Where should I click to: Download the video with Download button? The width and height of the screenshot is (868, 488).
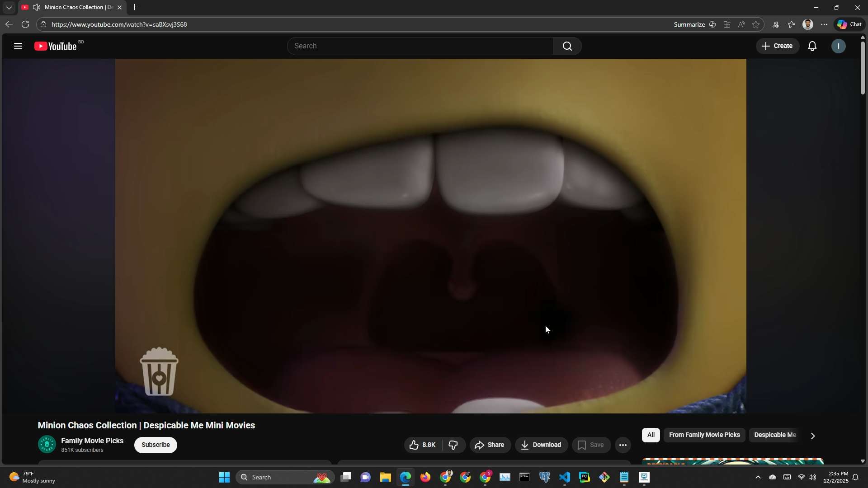point(541,445)
